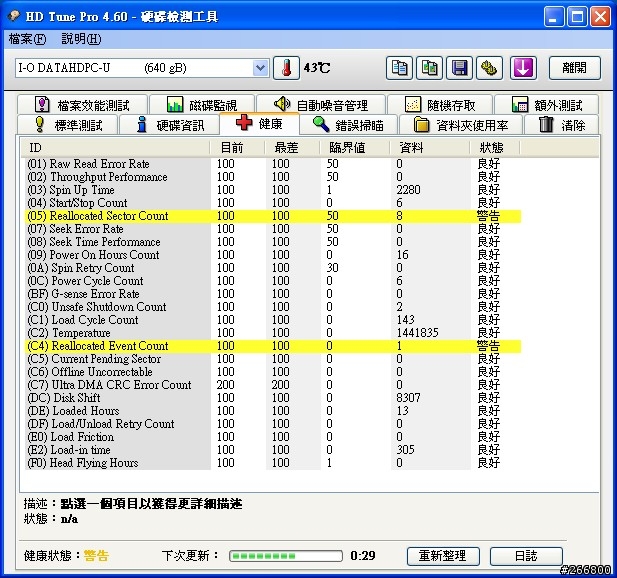This screenshot has width=617, height=578.
Task: Expand the I-O DATA HDPC-U drive dropdown
Action: (x=260, y=68)
